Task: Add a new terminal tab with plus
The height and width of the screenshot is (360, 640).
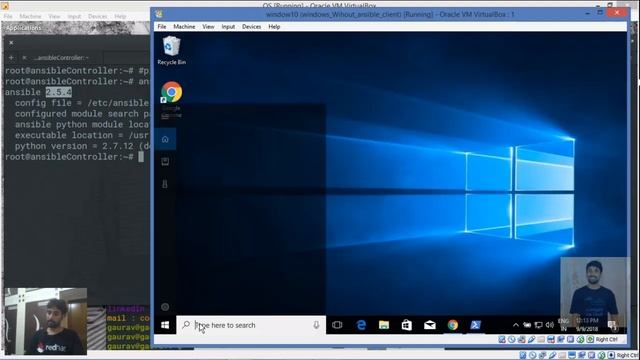Action: 11,58
